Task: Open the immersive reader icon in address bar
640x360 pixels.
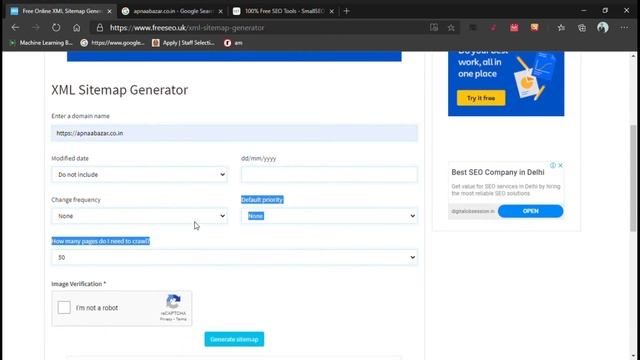Action: click(434, 28)
